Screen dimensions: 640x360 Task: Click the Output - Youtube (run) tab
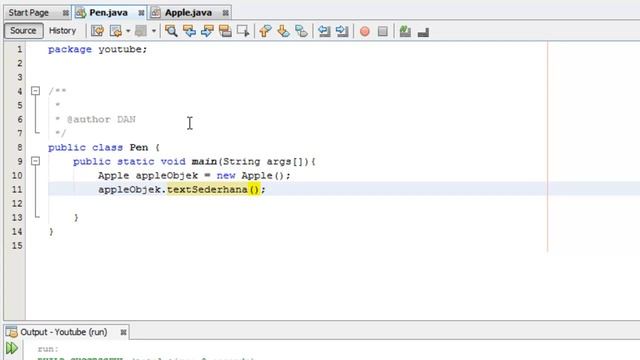(64, 332)
